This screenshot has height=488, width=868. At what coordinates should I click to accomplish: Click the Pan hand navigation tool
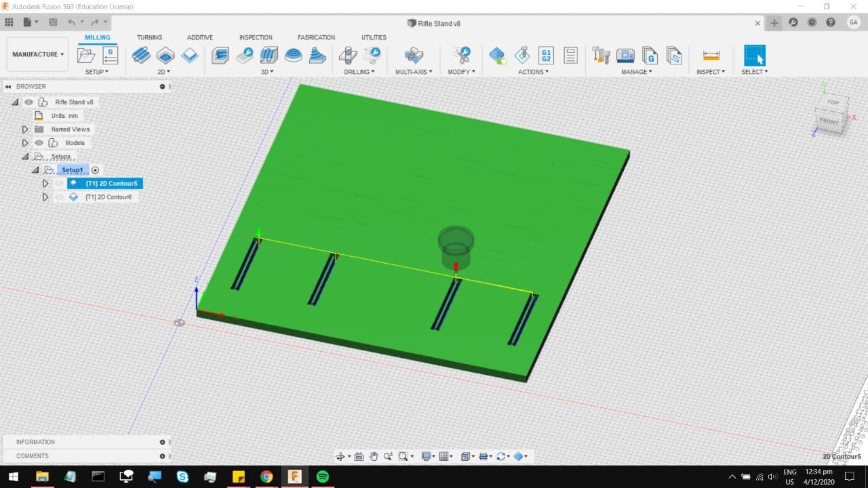coord(374,456)
